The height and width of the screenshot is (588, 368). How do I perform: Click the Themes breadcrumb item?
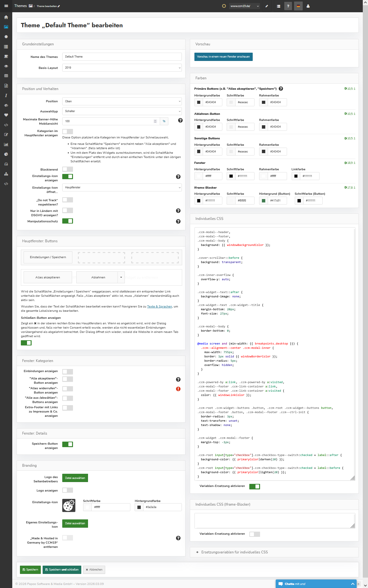pos(21,6)
